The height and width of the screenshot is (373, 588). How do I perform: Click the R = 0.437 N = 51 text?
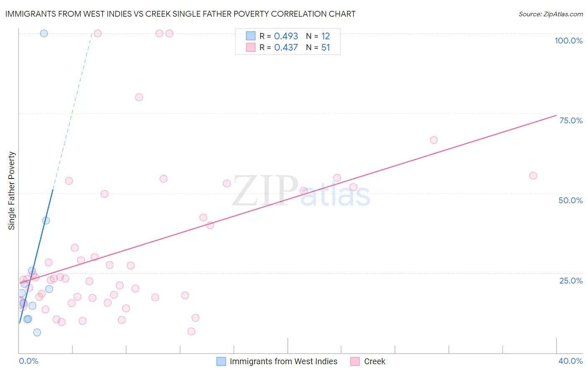point(295,47)
